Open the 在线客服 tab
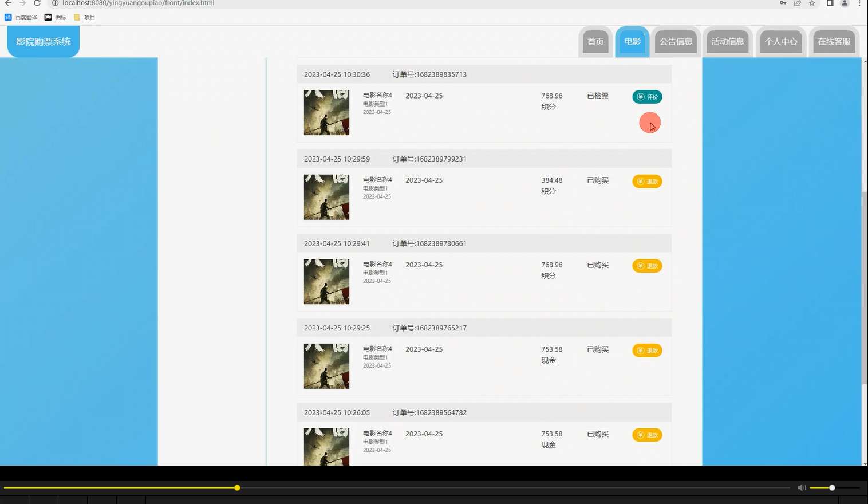The image size is (868, 504). coord(834,41)
